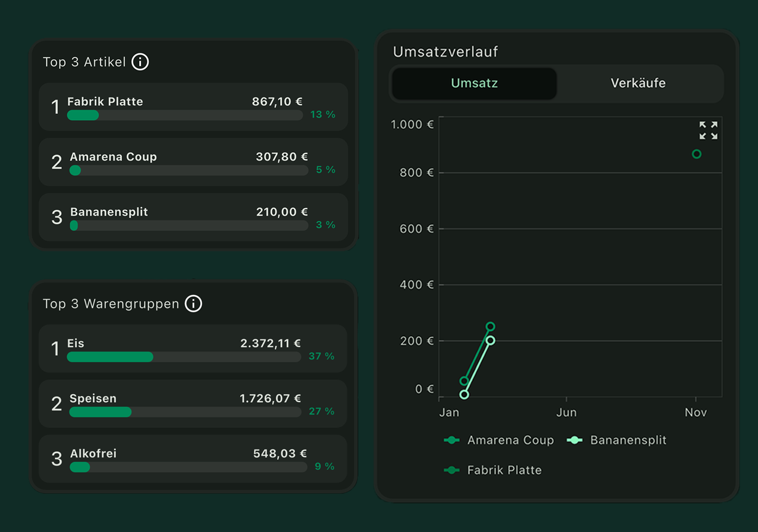
Task: Expand chart to fullscreen
Action: pos(708,131)
